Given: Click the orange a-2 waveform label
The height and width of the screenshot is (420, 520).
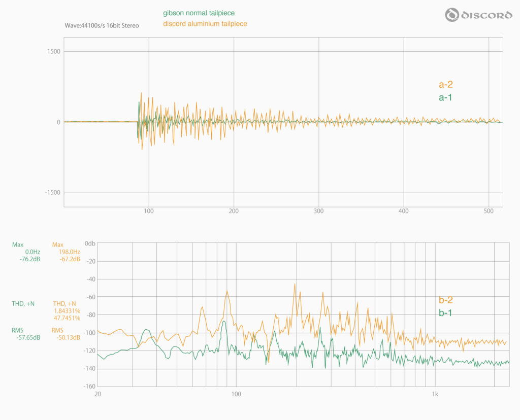Looking at the screenshot, I should 445,85.
